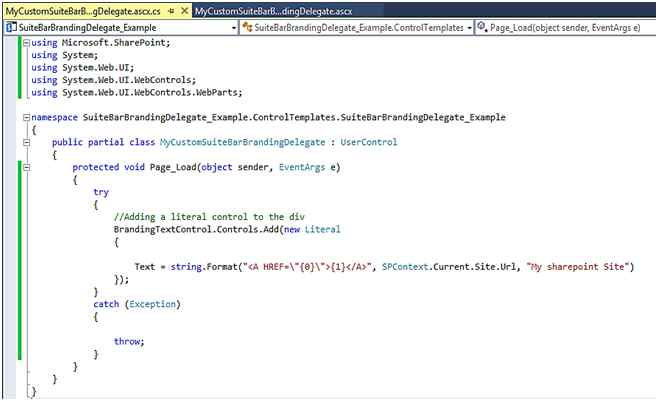Viewport: 658px width, 401px height.
Task: Click the partial keyword
Action: pyautogui.click(x=106, y=142)
